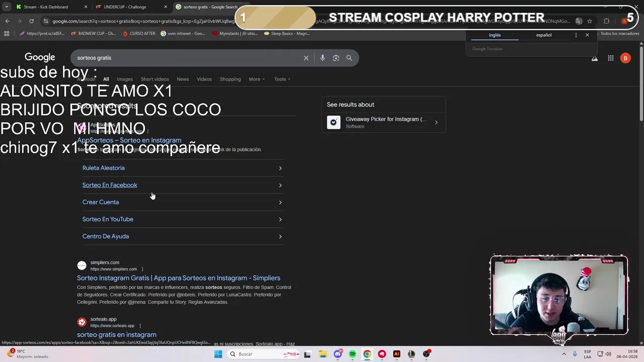This screenshot has height=362, width=644.
Task: Click the Crear Cuenta row chevron
Action: point(280,202)
